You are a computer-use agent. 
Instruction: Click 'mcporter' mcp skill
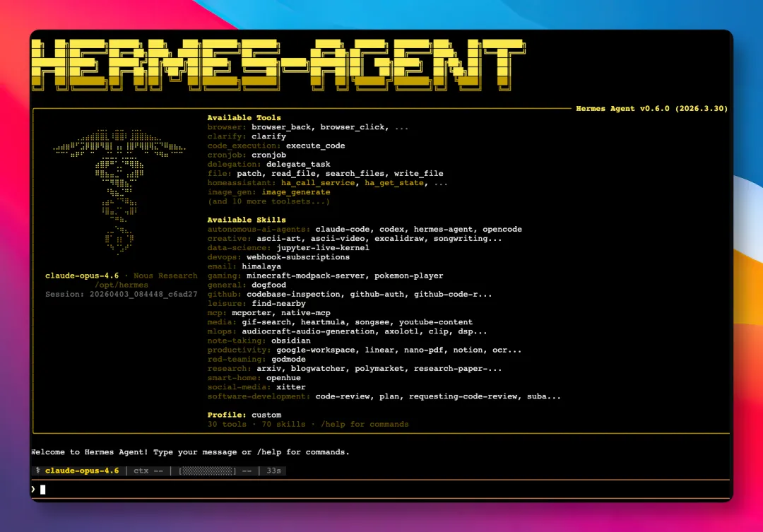pos(252,312)
